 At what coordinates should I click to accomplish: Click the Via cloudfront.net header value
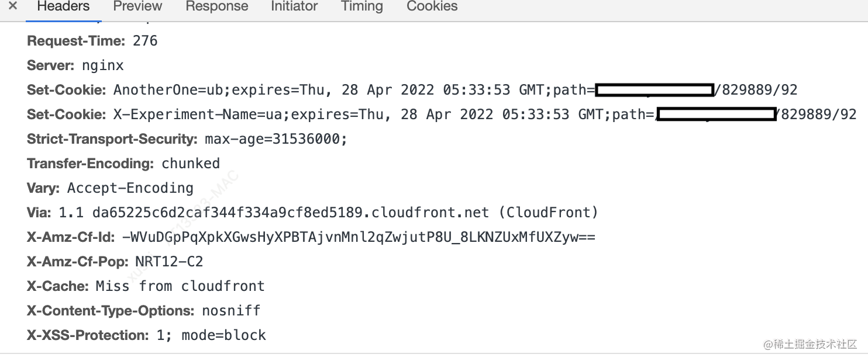pyautogui.click(x=329, y=213)
